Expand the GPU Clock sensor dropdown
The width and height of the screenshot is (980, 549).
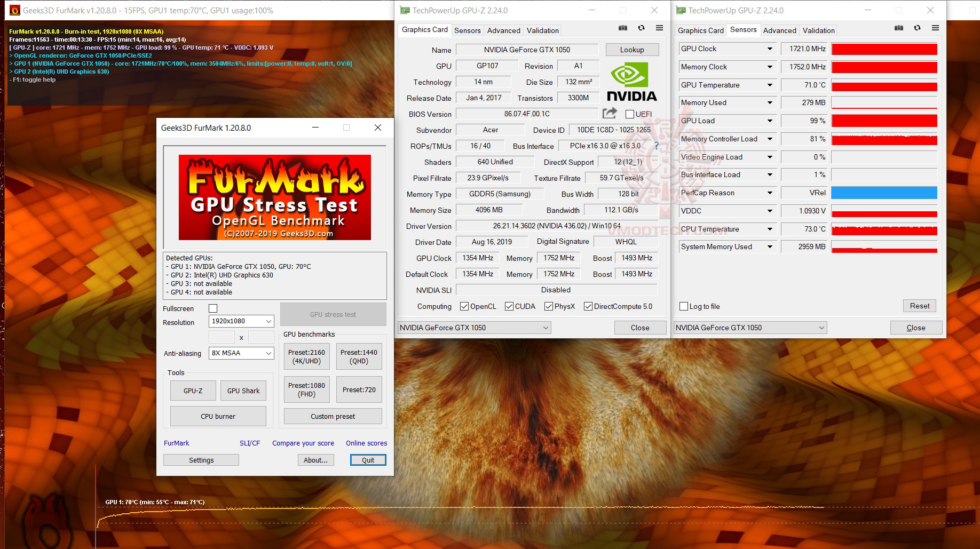pyautogui.click(x=770, y=49)
